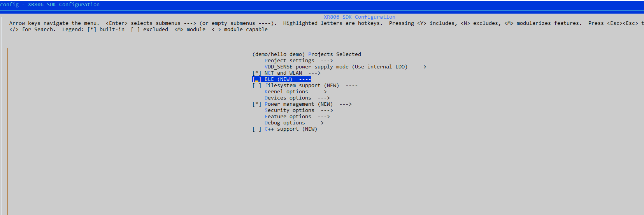Click (demo/hello_demo) Projects Selected line
Screen dimensions: 644x215
[307, 54]
